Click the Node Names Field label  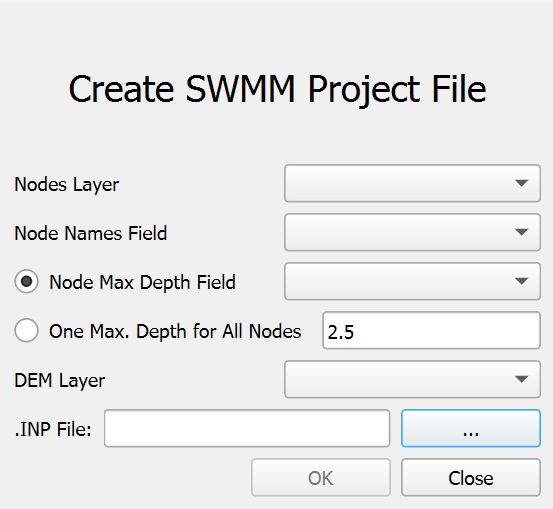91,233
